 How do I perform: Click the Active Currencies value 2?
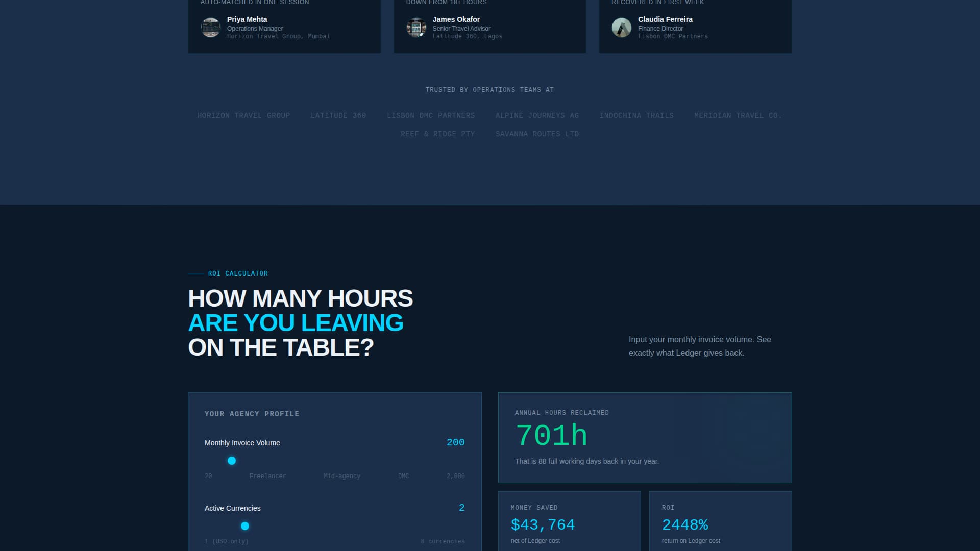click(462, 508)
